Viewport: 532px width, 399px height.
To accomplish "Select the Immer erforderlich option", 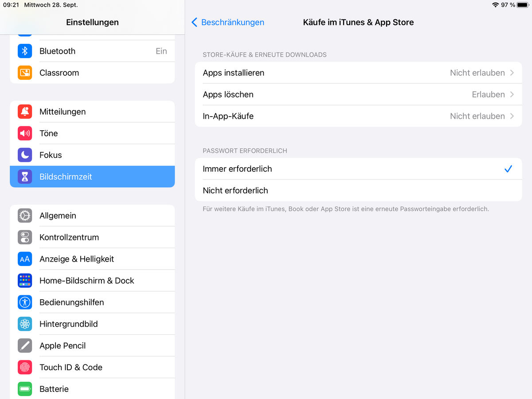I will pyautogui.click(x=238, y=169).
